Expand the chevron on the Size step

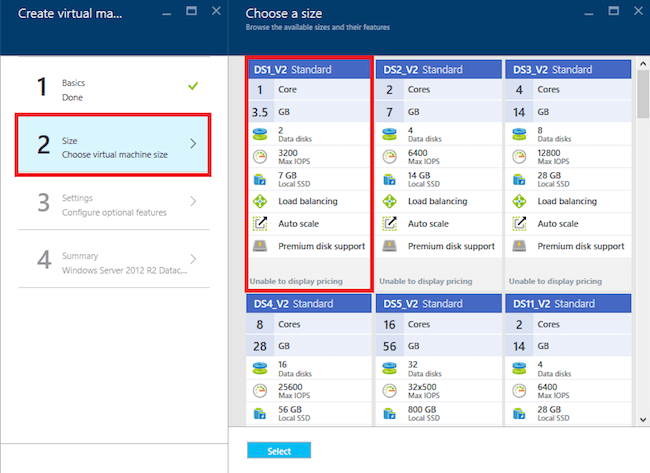pos(193,144)
